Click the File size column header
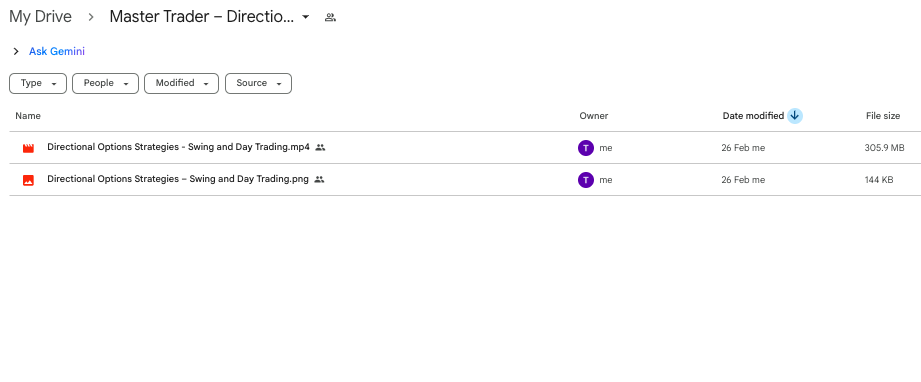This screenshot has width=921, height=382. [x=883, y=116]
